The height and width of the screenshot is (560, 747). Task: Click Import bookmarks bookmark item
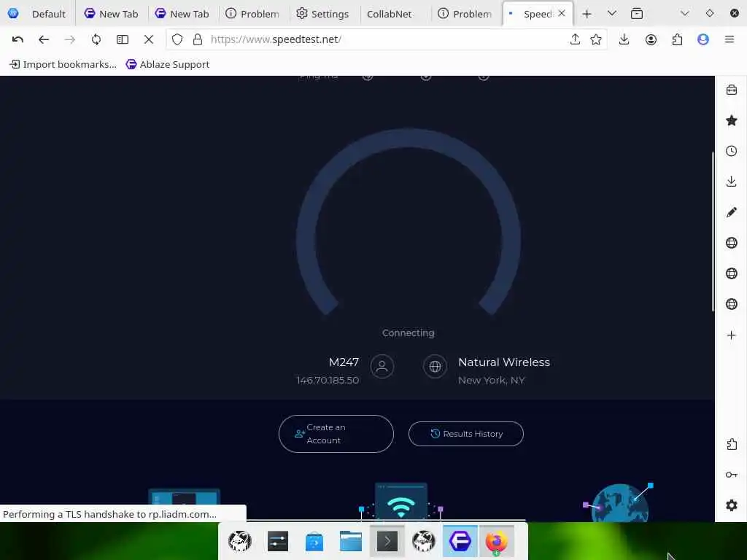tap(63, 64)
